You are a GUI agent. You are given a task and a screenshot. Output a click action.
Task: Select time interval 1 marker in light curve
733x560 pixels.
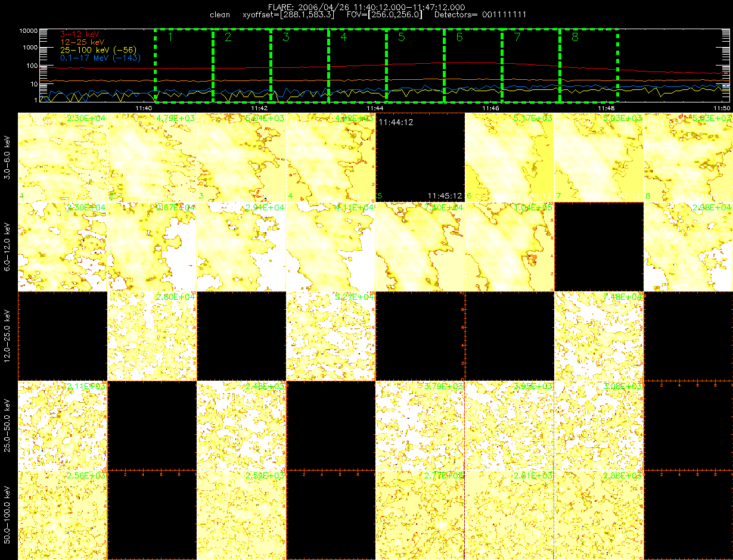point(170,38)
